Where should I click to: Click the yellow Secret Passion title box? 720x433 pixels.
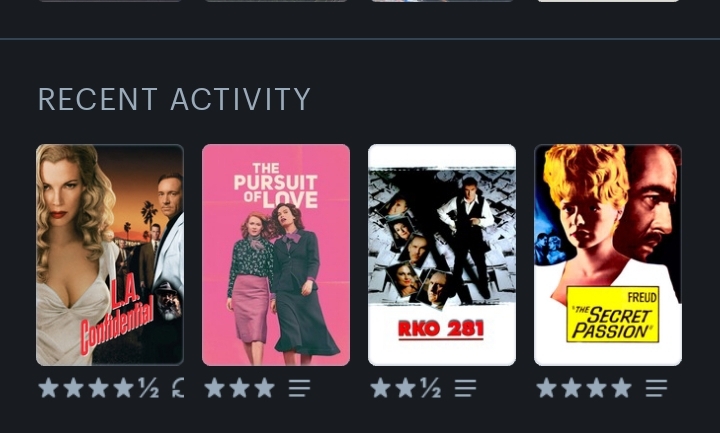(613, 314)
